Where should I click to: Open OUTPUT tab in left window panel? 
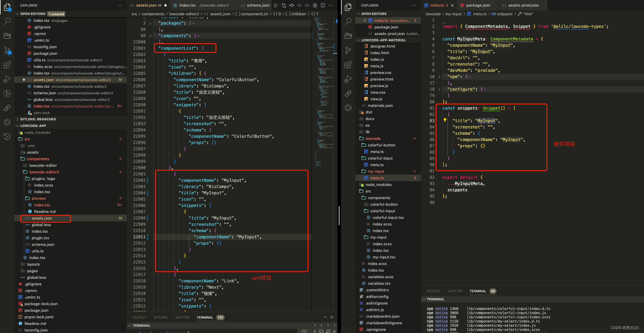(x=140, y=317)
